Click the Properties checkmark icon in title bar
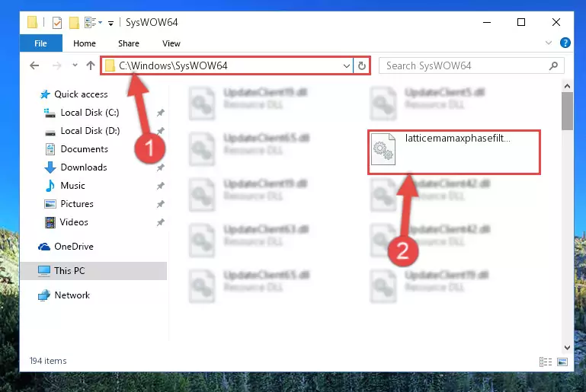This screenshot has width=586, height=392. 57,23
